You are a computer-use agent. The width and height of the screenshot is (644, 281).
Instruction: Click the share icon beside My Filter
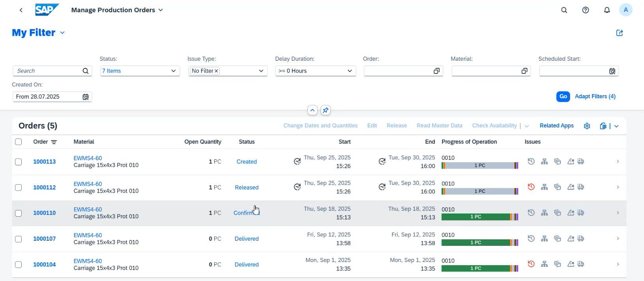[x=619, y=33]
